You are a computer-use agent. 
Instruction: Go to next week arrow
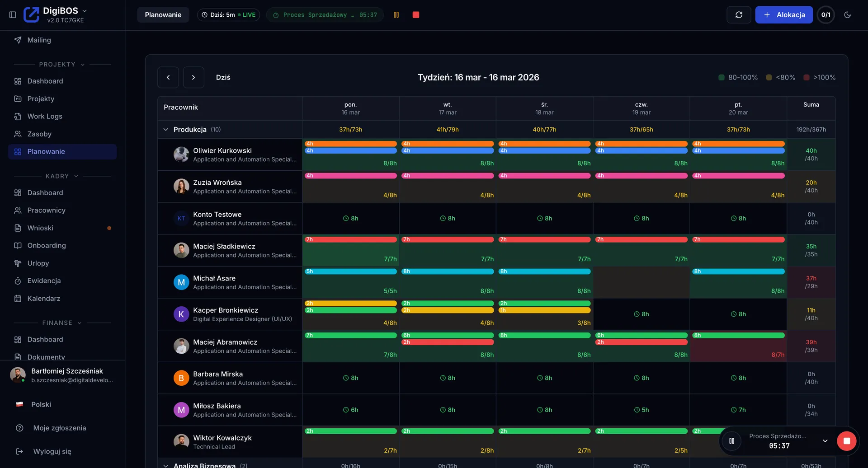(193, 77)
